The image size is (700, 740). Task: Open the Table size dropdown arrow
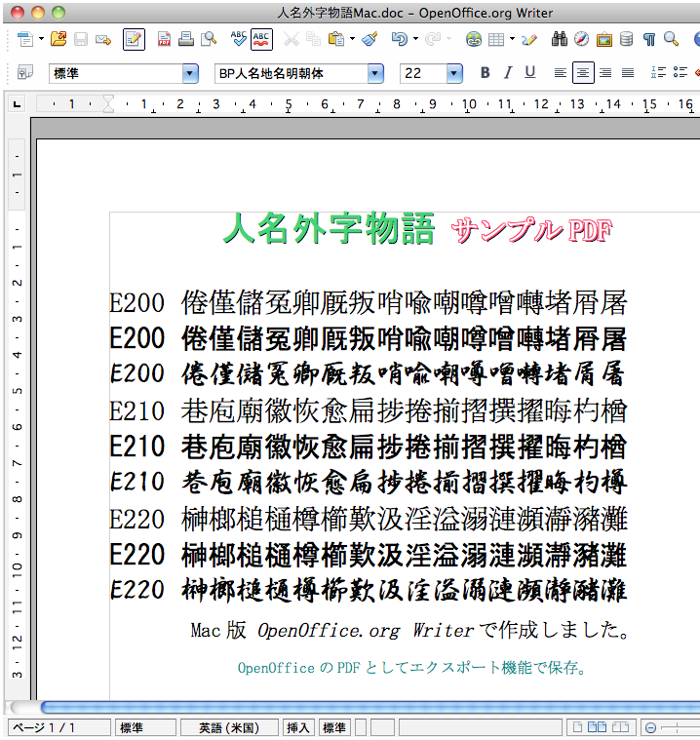point(512,39)
